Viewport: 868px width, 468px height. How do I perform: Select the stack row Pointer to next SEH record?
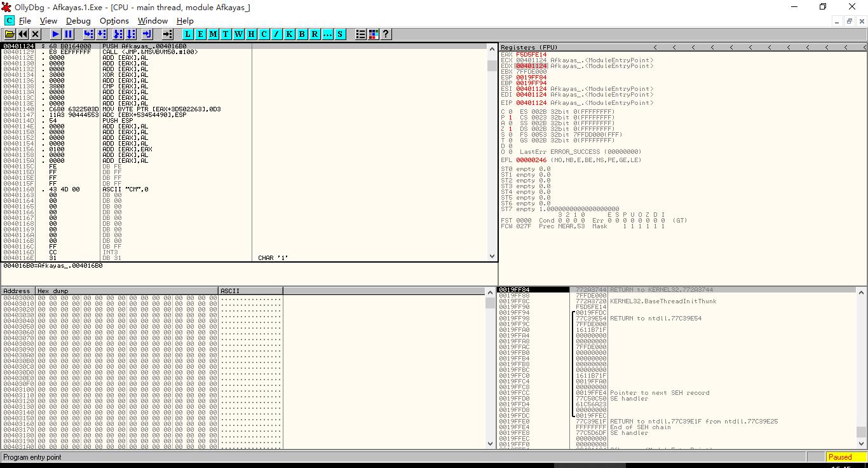pyautogui.click(x=677, y=393)
